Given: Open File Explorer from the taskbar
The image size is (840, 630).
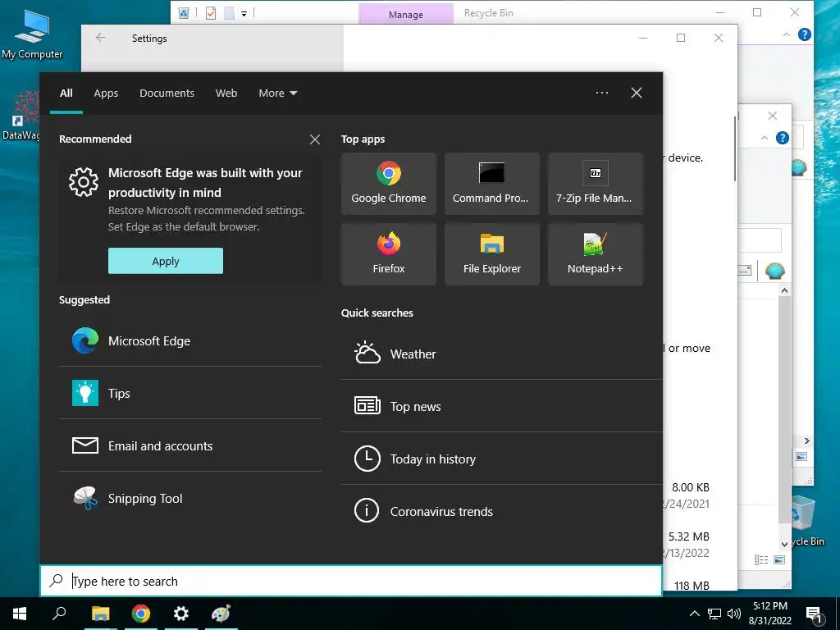Looking at the screenshot, I should point(100,614).
